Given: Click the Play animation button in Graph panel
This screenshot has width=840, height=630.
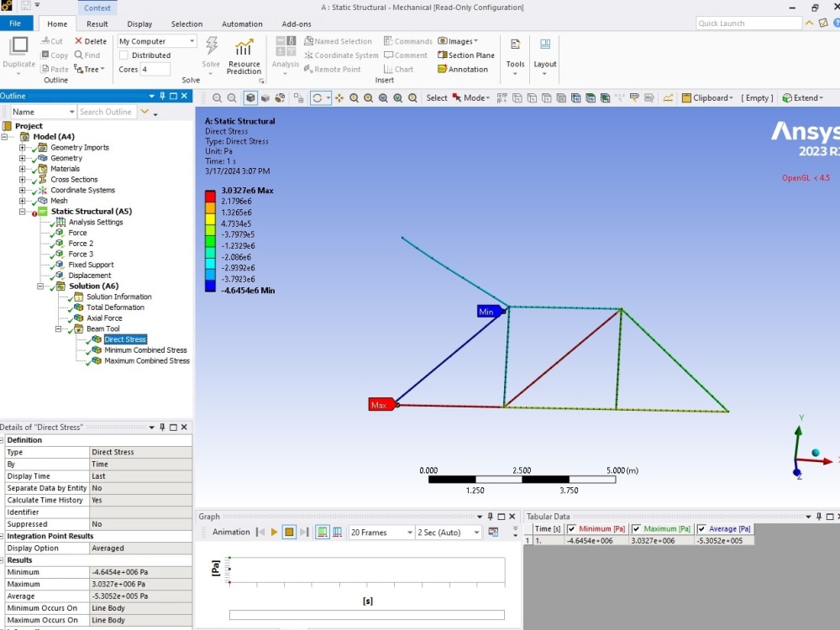Looking at the screenshot, I should [x=274, y=532].
